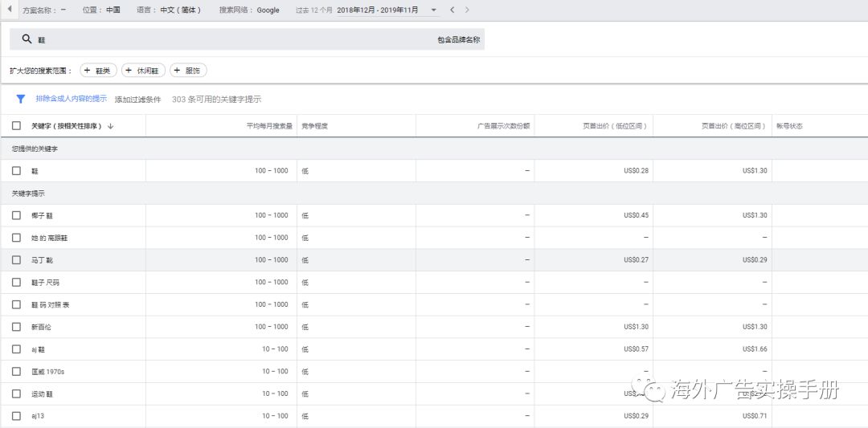Click the search magnifier icon
This screenshot has width=868, height=428.
[27, 39]
